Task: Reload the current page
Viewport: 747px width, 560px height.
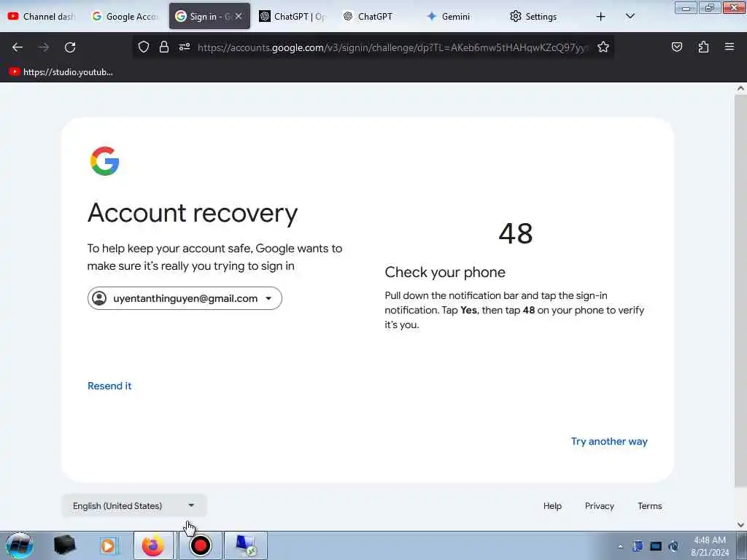Action: click(x=70, y=47)
